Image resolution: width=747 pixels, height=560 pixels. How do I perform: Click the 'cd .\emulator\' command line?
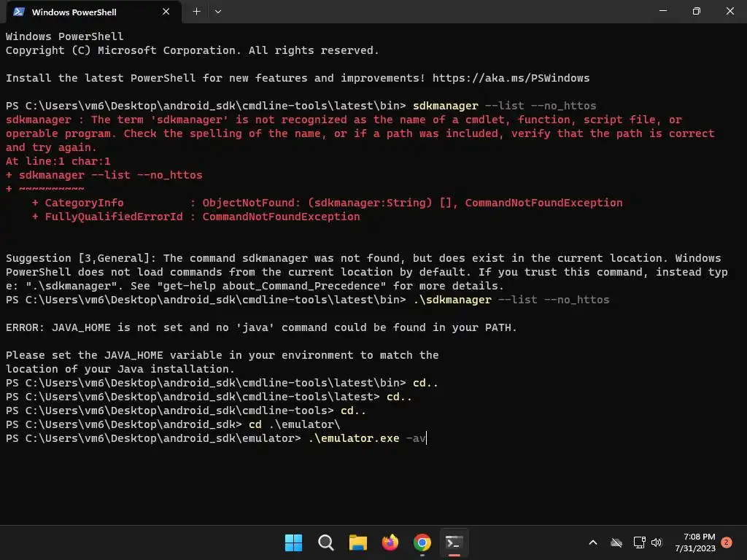294,424
